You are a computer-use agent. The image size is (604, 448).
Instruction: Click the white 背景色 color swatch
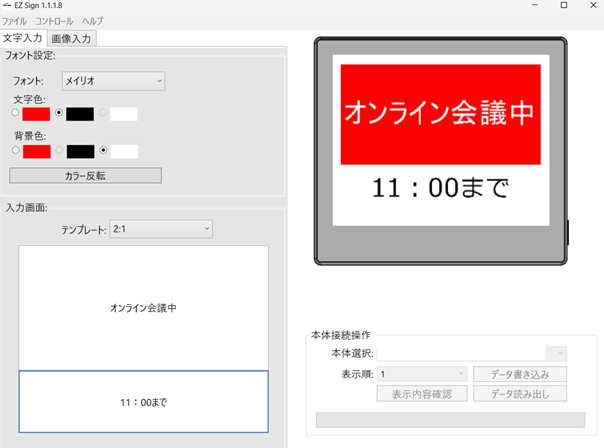(124, 152)
